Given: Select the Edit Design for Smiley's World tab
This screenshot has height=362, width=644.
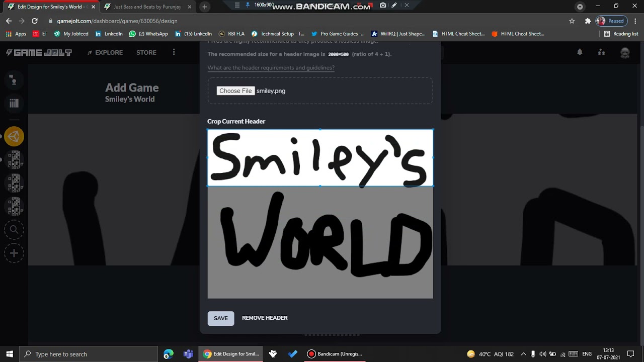Looking at the screenshot, I should 50,7.
